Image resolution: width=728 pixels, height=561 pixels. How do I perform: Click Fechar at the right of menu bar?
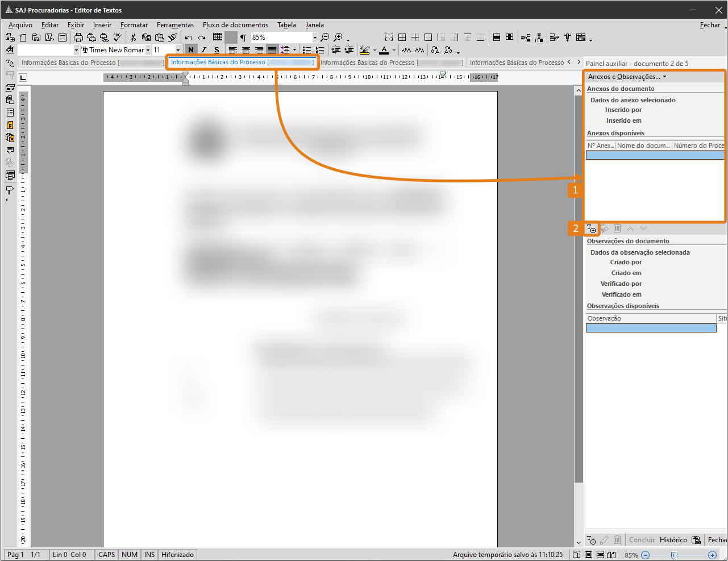click(710, 25)
